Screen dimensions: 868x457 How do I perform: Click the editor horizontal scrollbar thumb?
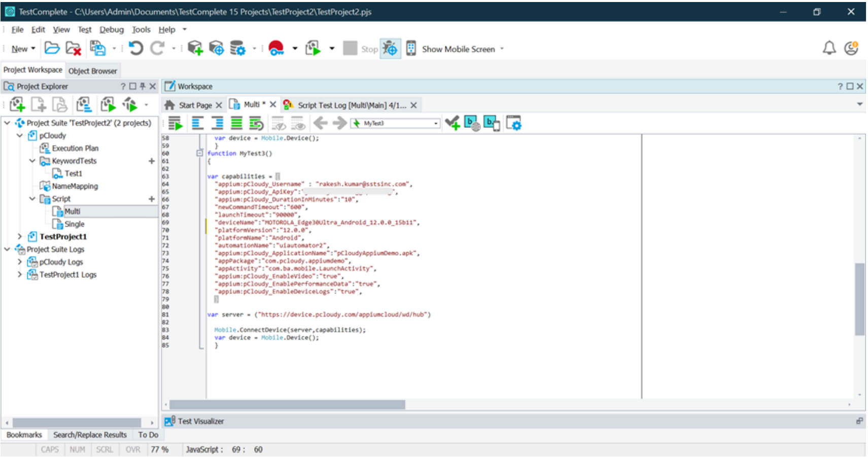[x=287, y=404]
